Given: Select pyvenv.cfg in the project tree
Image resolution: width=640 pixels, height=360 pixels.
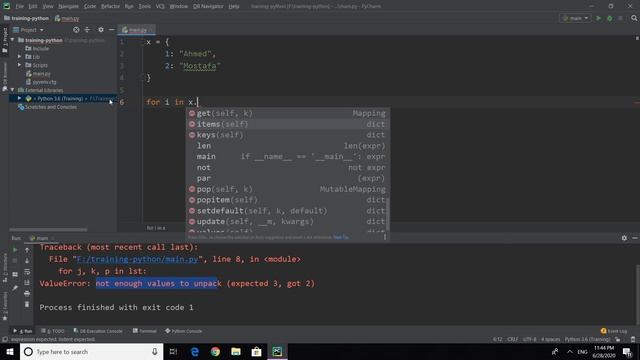Looking at the screenshot, I should tap(41, 82).
